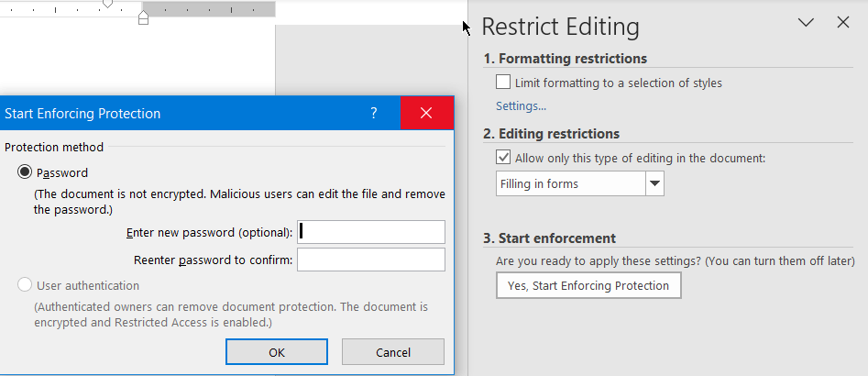Click Yes, Start Enforcing Protection button
The image size is (868, 376).
588,286
